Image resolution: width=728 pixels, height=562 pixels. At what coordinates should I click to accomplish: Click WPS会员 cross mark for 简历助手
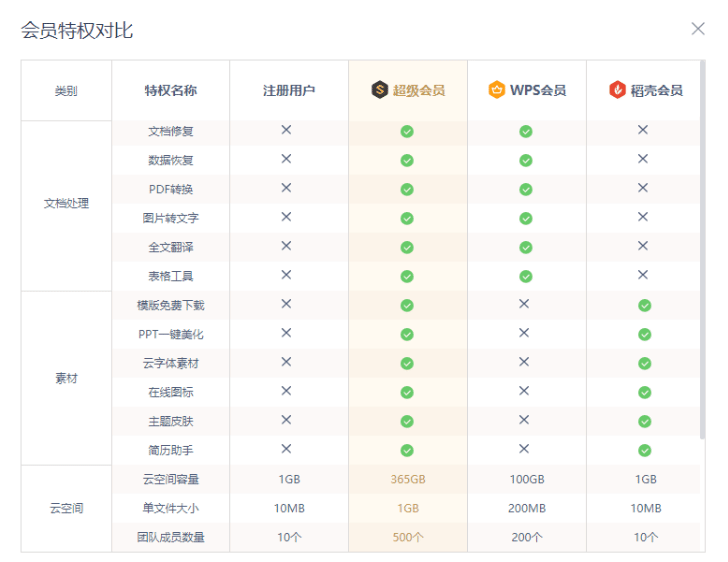(524, 449)
